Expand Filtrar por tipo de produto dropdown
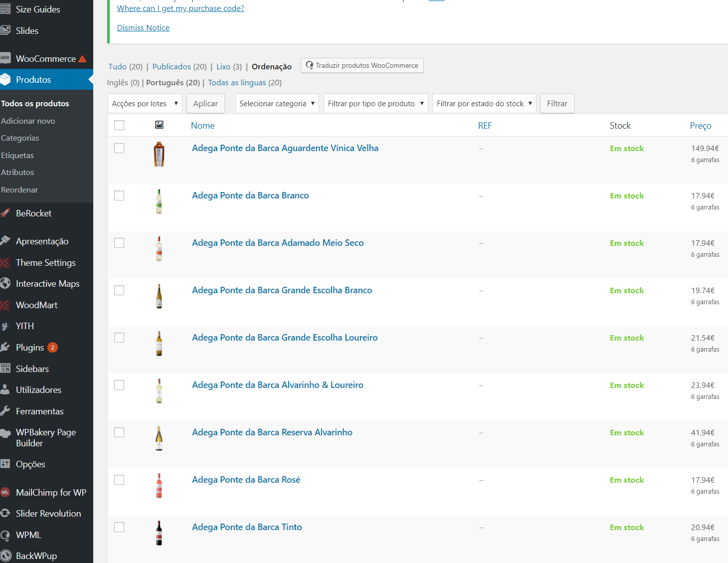The image size is (728, 563). click(x=375, y=103)
